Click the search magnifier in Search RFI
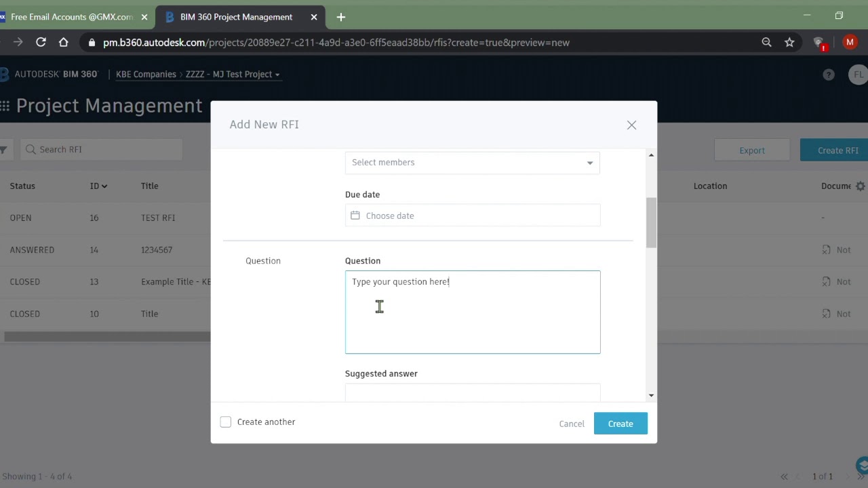Viewport: 868px width, 488px height. (30, 149)
